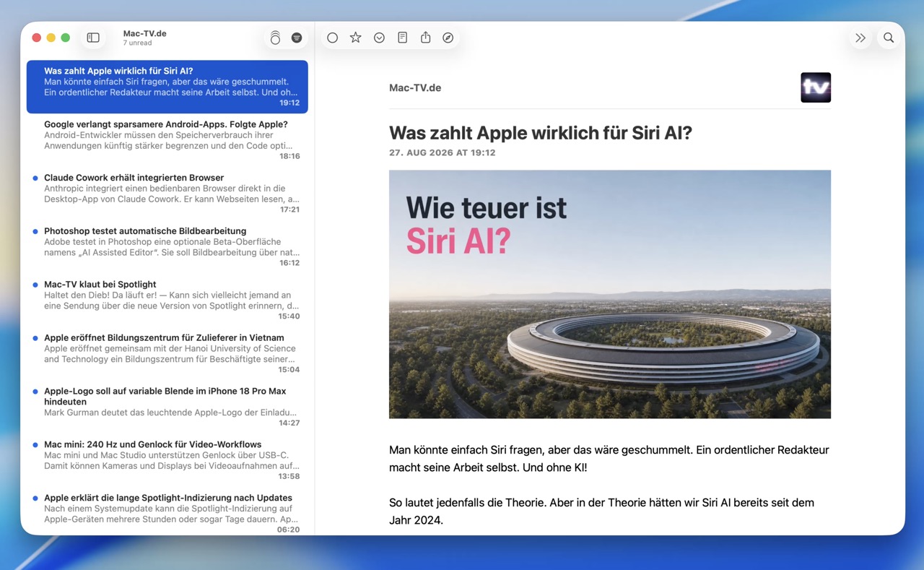Viewport: 924px width, 570px height.
Task: Open 'Claude Cowork erhält integrierten Browser' article
Action: [167, 194]
